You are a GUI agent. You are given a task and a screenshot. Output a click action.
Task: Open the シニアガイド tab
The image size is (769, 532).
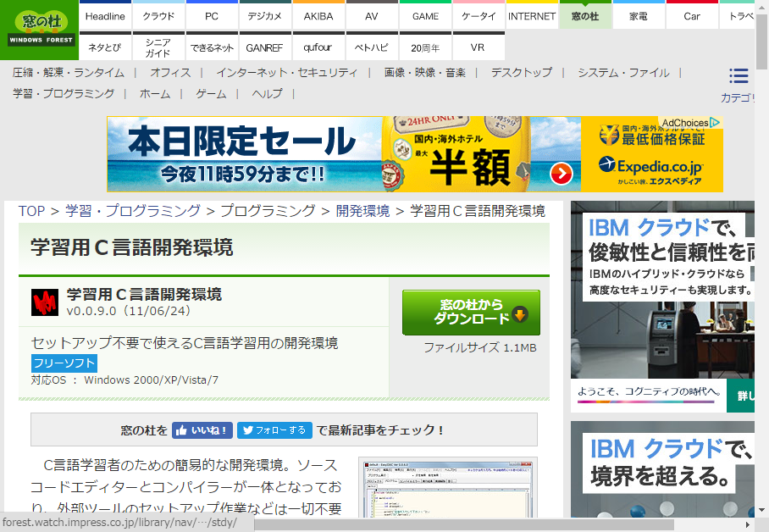(x=158, y=47)
